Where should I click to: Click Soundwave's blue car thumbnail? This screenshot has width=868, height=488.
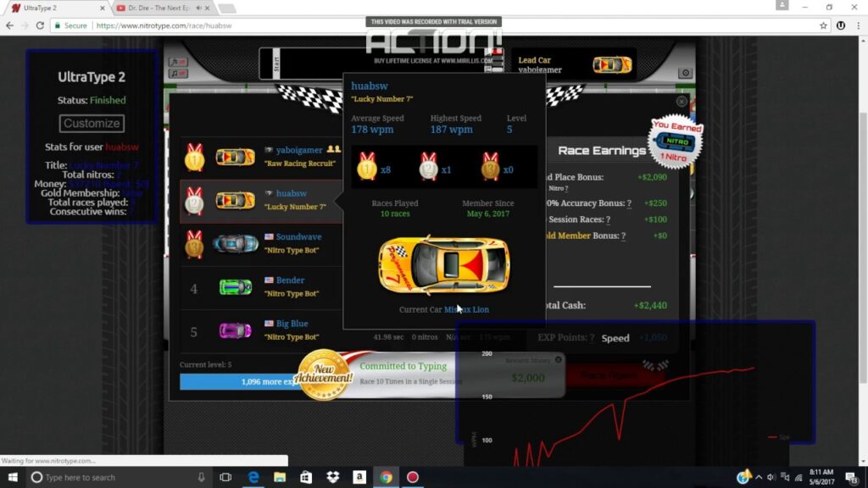pos(236,243)
